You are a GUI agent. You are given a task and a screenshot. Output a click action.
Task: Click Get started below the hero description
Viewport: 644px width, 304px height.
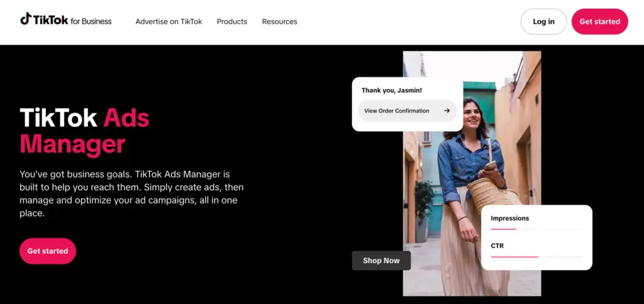pyautogui.click(x=48, y=251)
